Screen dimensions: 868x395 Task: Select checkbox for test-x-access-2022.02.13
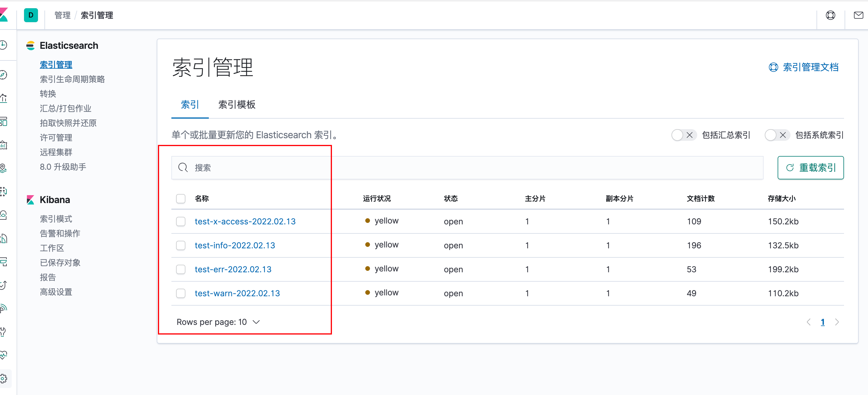point(181,221)
